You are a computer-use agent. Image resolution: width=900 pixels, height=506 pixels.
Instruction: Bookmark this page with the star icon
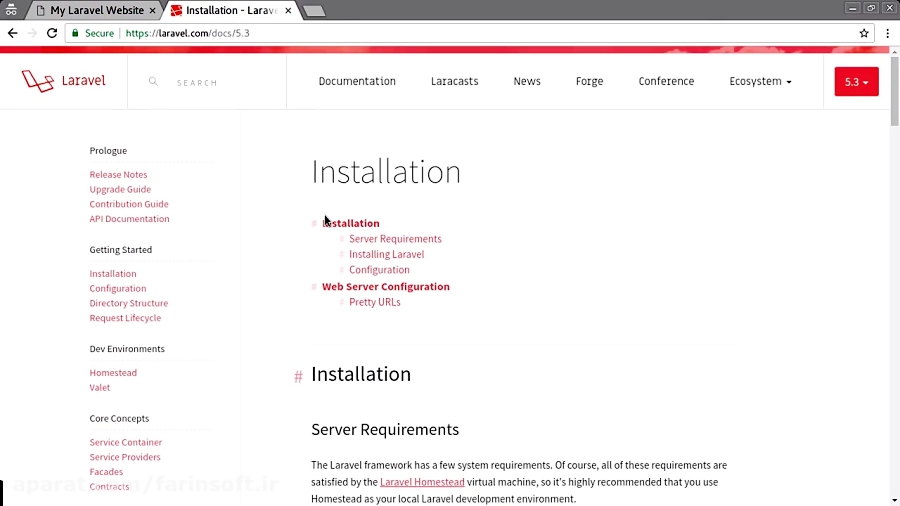coord(864,33)
